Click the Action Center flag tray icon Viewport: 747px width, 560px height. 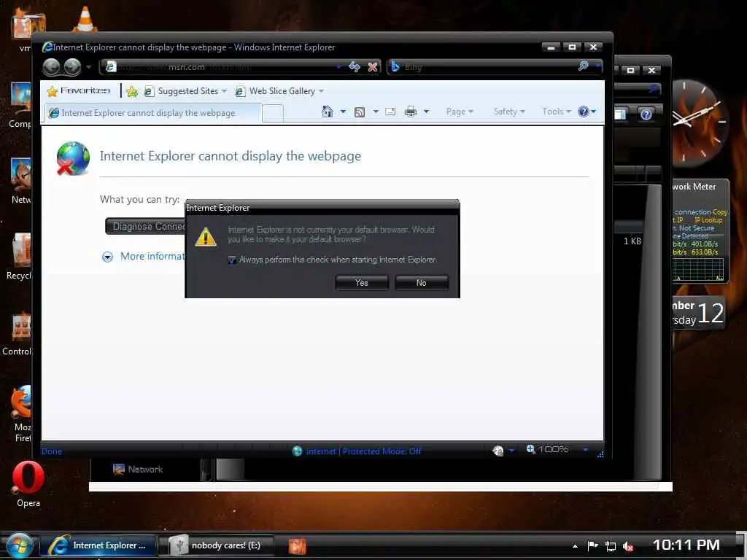point(592,546)
